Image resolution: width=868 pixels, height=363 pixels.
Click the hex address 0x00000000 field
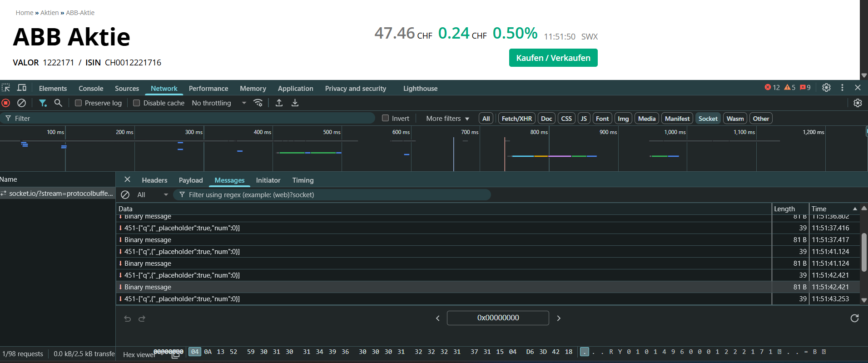[x=498, y=318]
